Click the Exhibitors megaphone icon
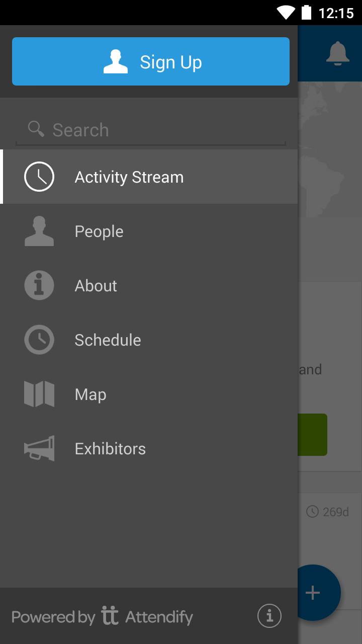362x644 pixels. pos(39,449)
